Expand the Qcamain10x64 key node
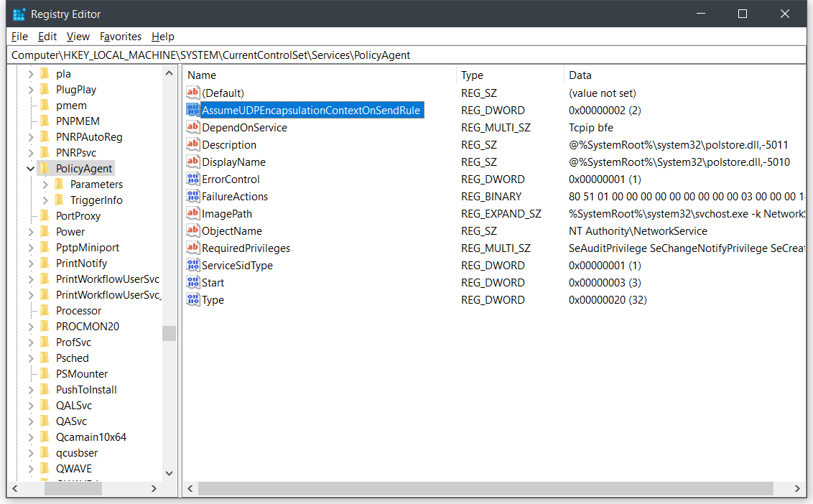The width and height of the screenshot is (813, 504). [31, 437]
